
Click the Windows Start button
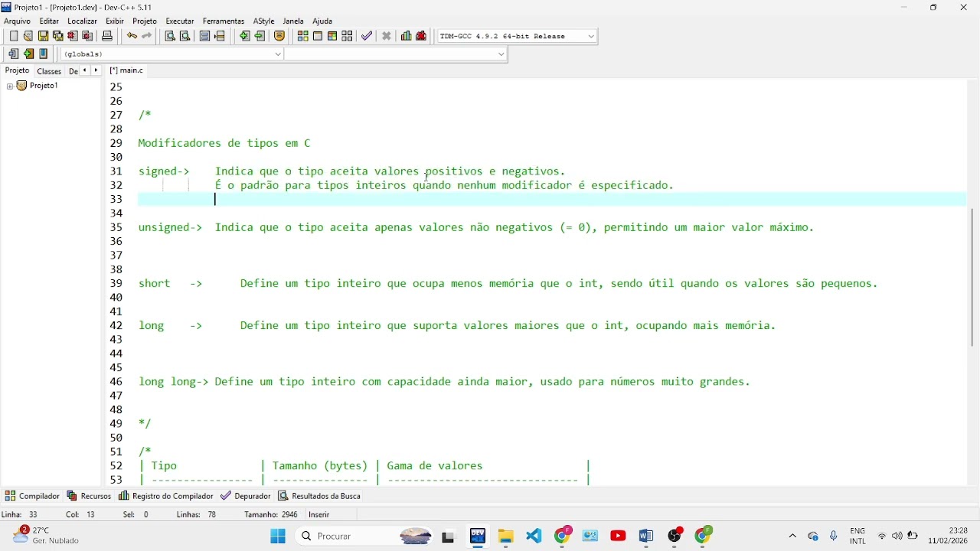pyautogui.click(x=278, y=536)
